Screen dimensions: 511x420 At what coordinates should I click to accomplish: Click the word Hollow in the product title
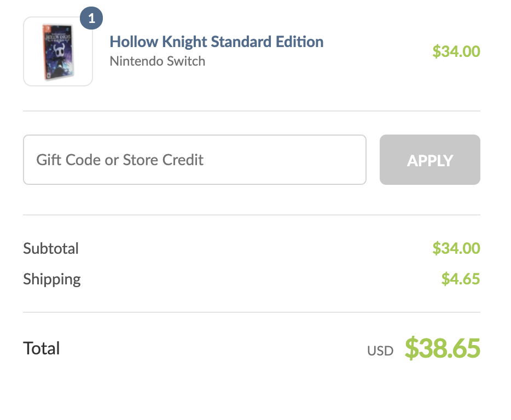click(134, 42)
